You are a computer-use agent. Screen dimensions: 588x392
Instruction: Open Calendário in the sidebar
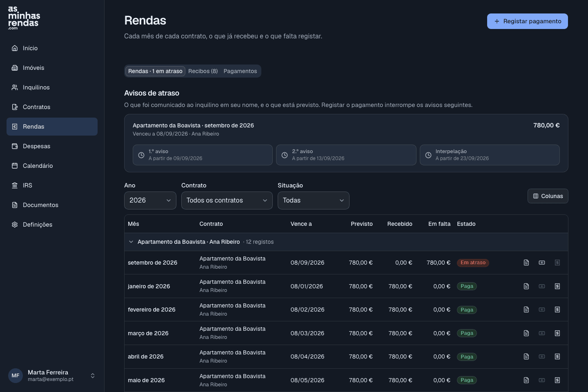(x=52, y=166)
